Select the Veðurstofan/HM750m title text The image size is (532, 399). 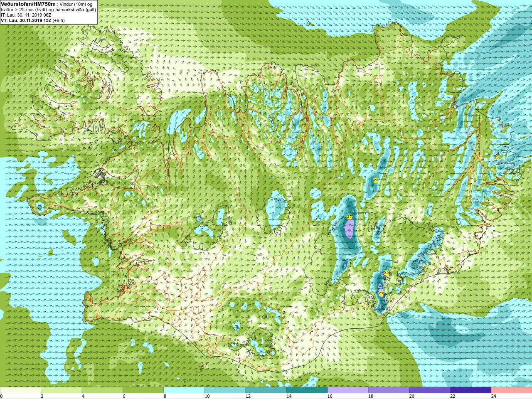pos(28,4)
